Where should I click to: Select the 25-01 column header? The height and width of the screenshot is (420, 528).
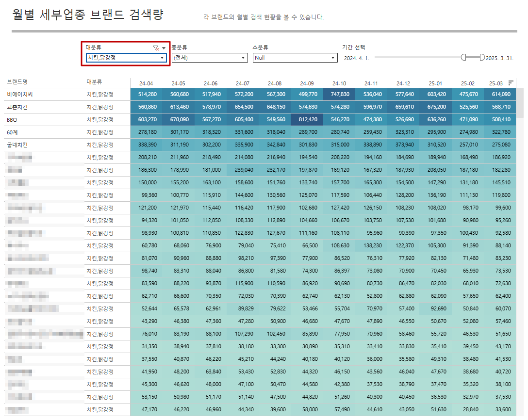435,83
